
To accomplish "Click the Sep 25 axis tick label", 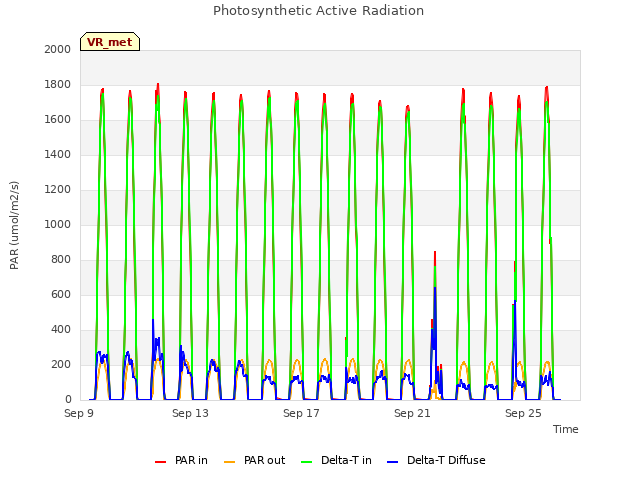I will pyautogui.click(x=523, y=413).
